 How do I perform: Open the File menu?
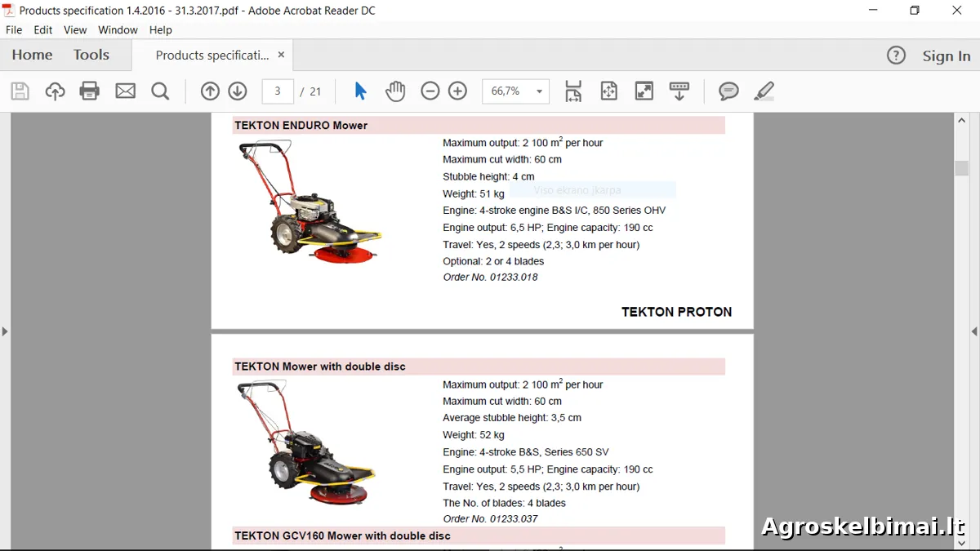tap(14, 29)
